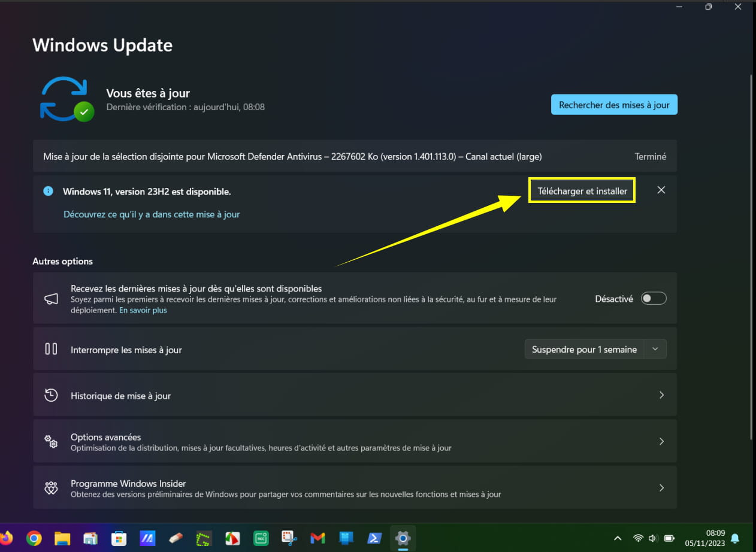Image resolution: width=756 pixels, height=552 pixels.
Task: Open File Explorer from the taskbar
Action: pyautogui.click(x=62, y=538)
